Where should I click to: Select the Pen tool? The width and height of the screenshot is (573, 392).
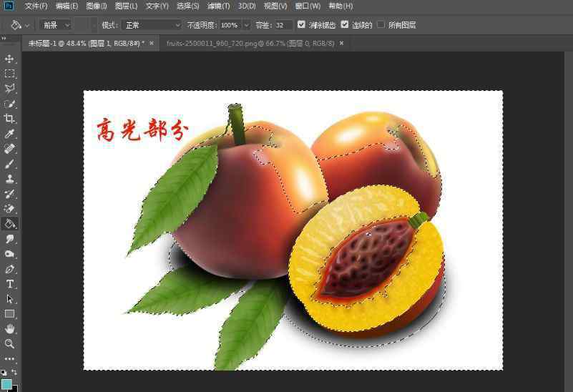tap(9, 269)
